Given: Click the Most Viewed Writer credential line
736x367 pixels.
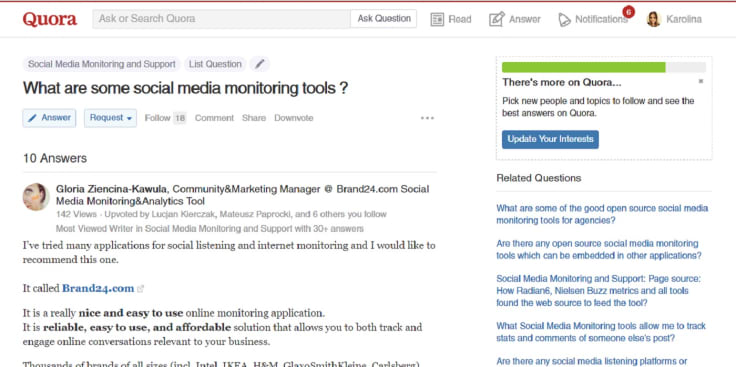Looking at the screenshot, I should (x=210, y=229).
